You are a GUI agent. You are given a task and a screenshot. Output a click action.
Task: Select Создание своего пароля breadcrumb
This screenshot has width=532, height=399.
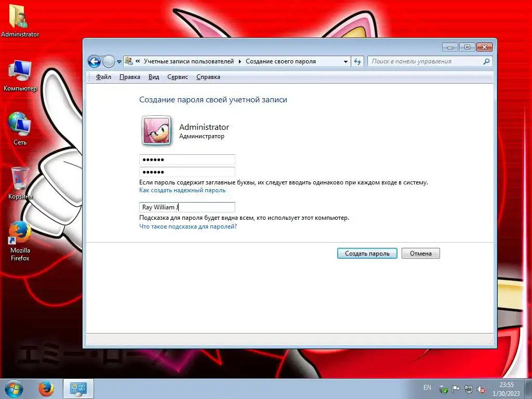[281, 61]
